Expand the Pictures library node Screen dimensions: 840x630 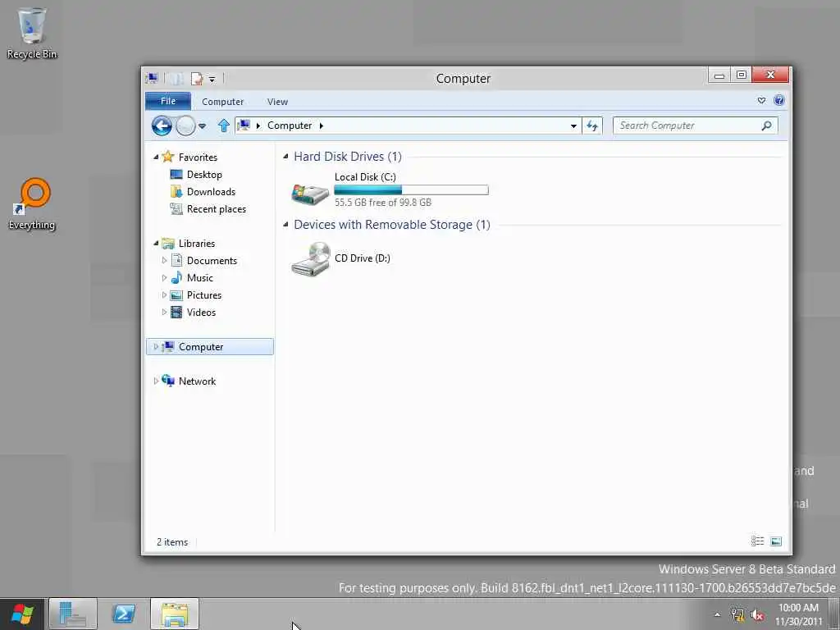[x=164, y=295]
